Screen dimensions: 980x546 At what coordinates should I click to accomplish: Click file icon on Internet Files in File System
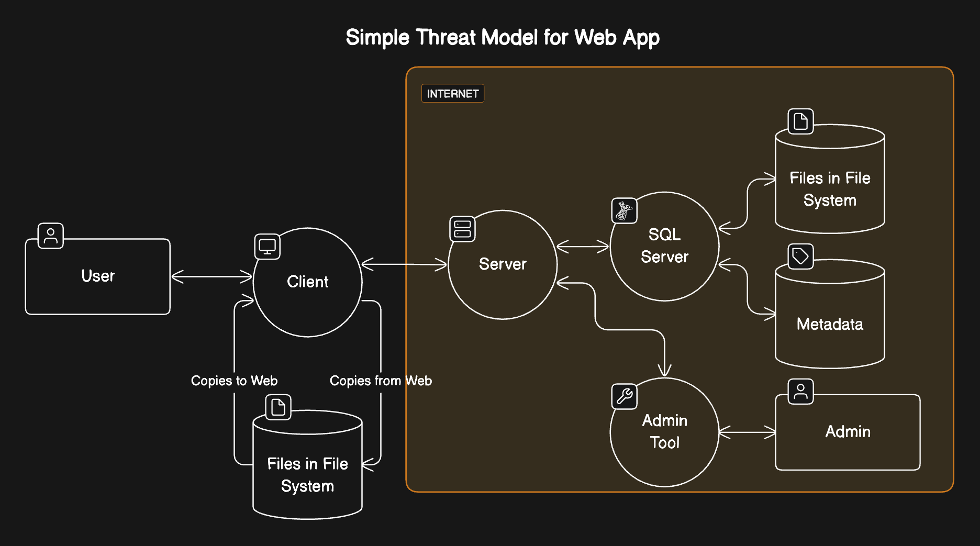click(x=801, y=121)
